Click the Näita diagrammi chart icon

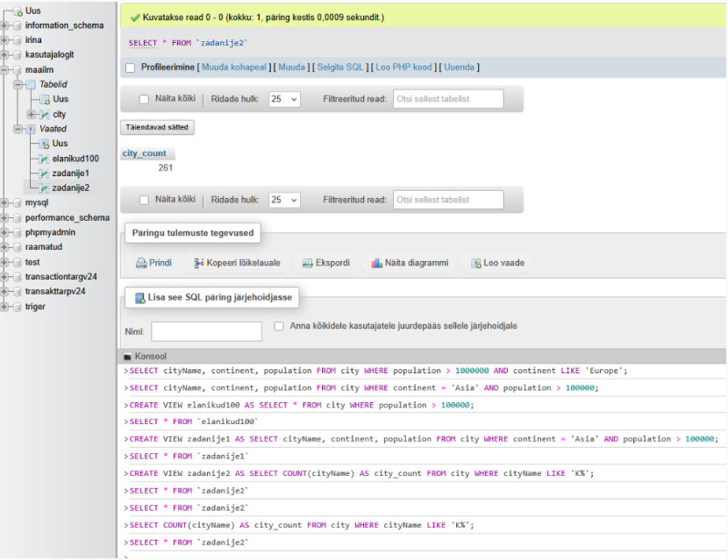pyautogui.click(x=376, y=263)
